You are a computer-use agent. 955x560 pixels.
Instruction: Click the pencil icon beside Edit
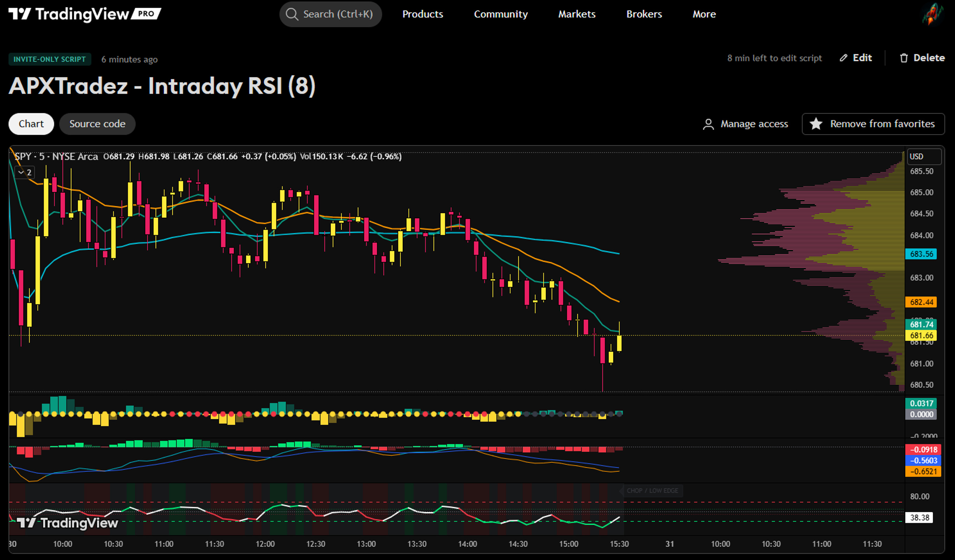click(843, 58)
